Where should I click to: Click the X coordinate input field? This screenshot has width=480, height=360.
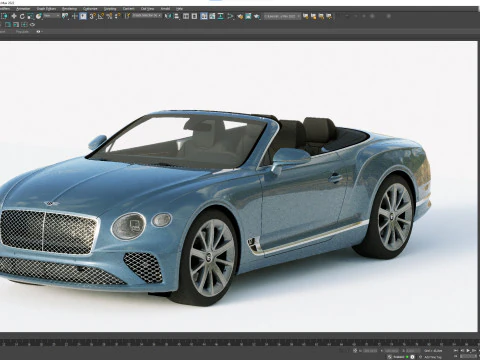[370, 351]
